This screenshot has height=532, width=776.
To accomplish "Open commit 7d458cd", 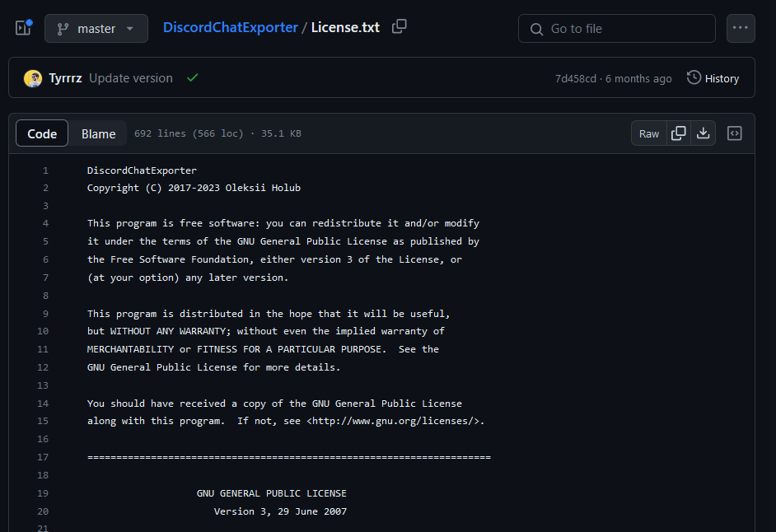I will 576,79.
